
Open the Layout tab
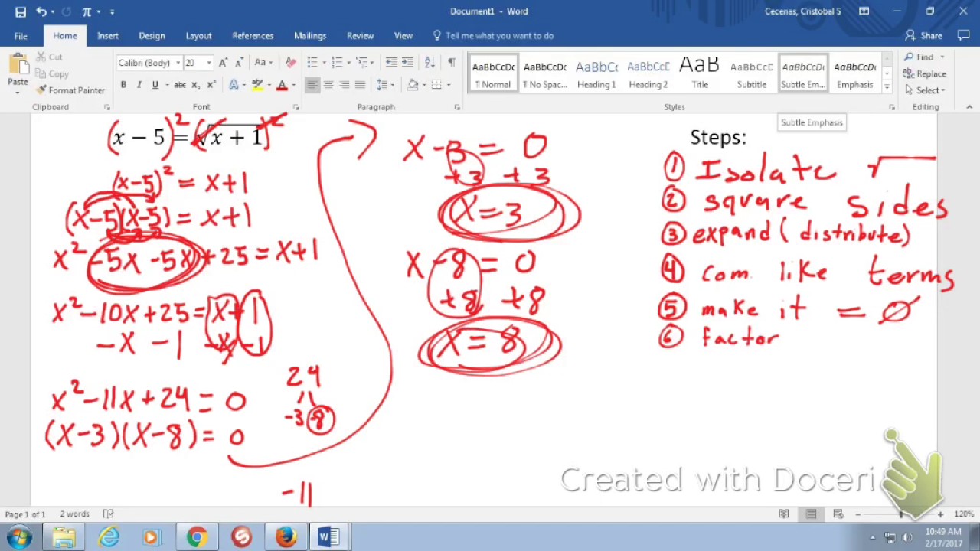coord(198,36)
